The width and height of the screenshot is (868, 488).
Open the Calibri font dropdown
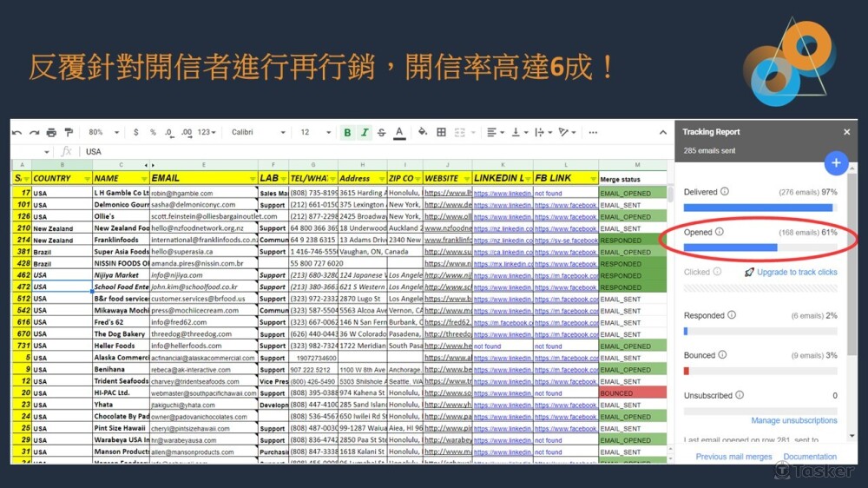[258, 132]
